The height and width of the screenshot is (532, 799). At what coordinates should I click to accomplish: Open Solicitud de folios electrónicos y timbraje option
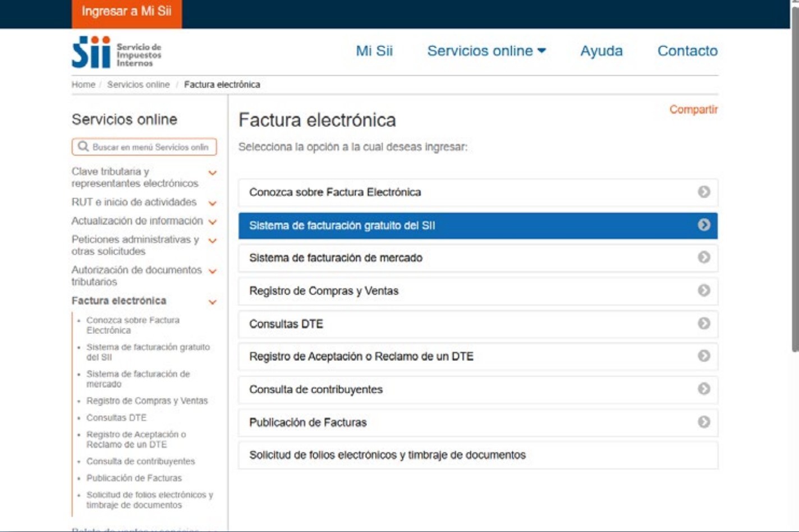478,455
